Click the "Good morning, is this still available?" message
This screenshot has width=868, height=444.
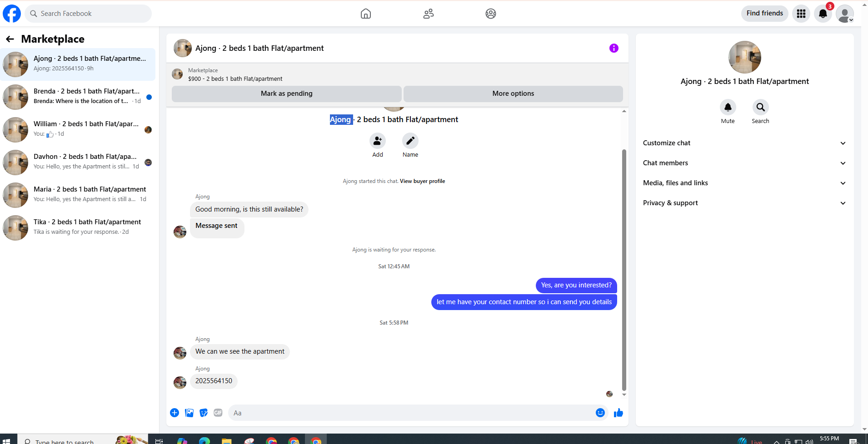(249, 209)
